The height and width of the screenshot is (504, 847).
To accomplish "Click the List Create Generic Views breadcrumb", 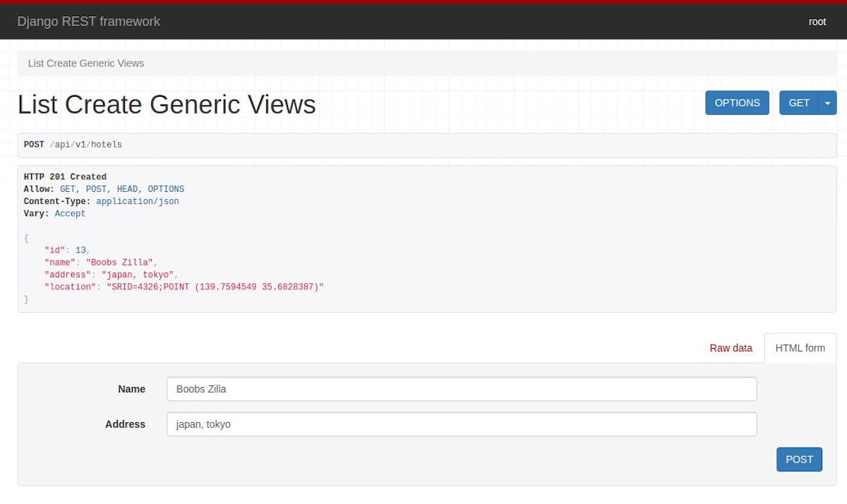I will point(86,64).
